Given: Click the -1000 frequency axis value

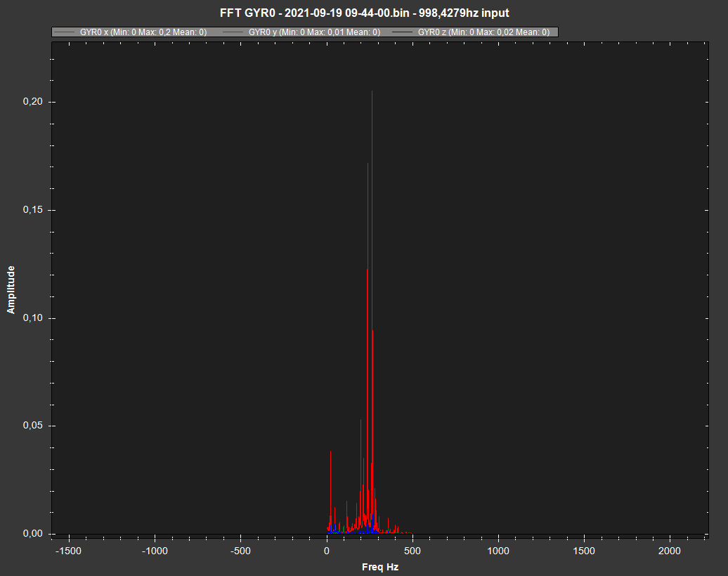Looking at the screenshot, I should pyautogui.click(x=154, y=551).
